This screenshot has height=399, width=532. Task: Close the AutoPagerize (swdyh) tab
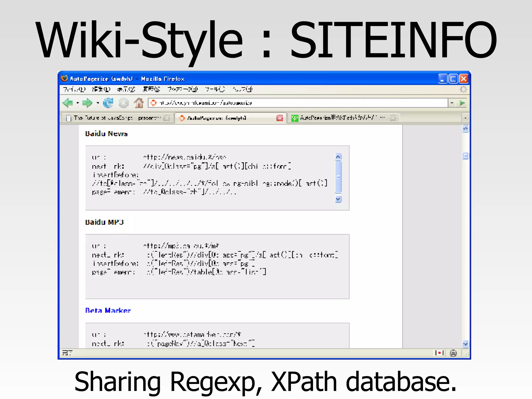tap(280, 118)
